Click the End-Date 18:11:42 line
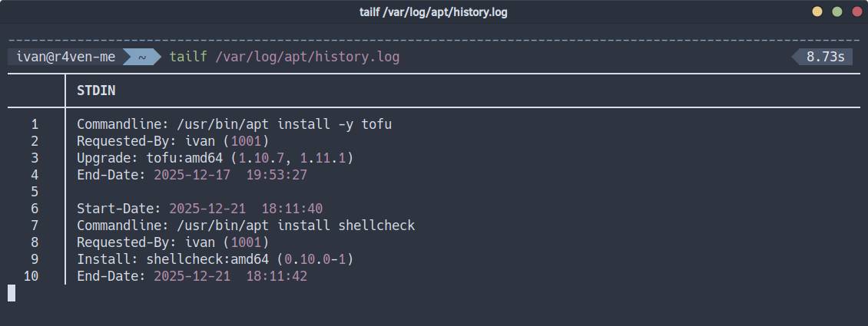The width and height of the screenshot is (868, 326). pos(192,275)
